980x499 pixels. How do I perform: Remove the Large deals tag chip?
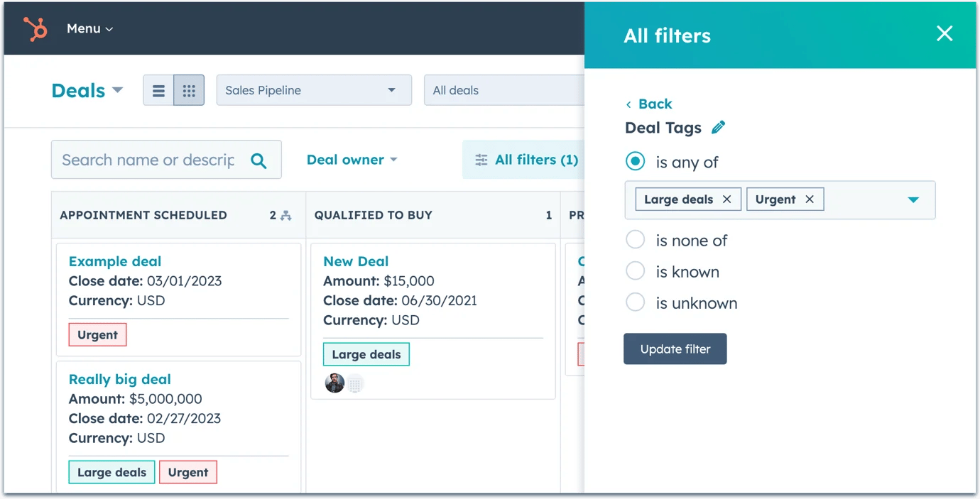click(x=726, y=199)
